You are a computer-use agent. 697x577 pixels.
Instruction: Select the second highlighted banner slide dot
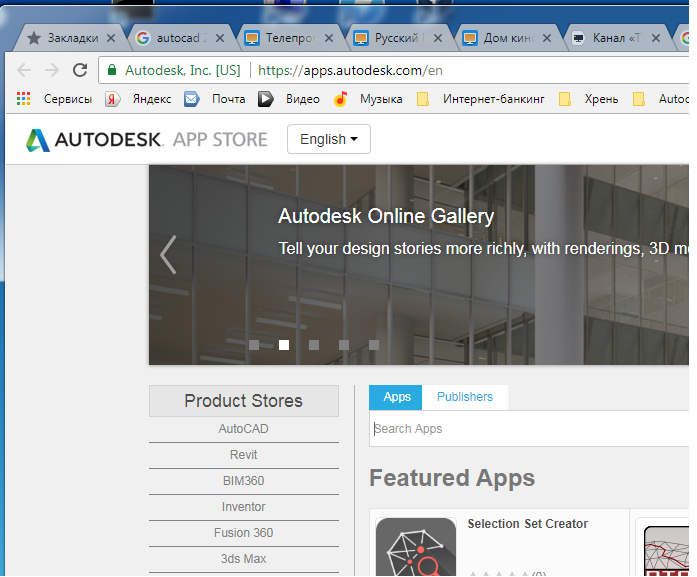pos(284,345)
